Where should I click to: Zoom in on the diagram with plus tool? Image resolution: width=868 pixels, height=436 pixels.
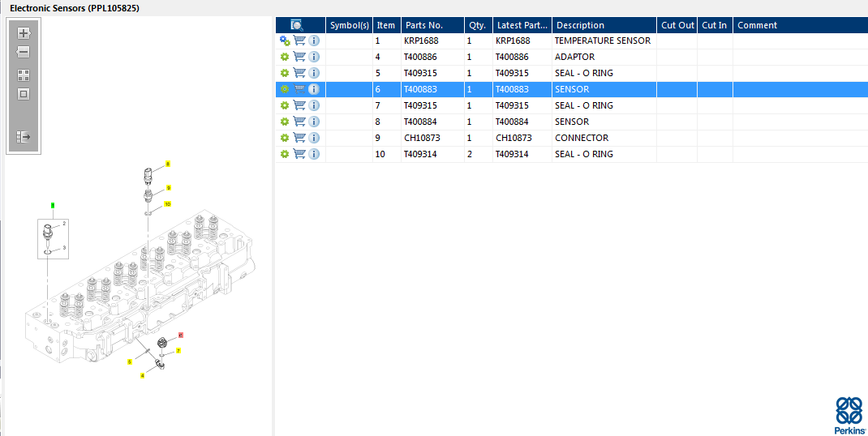(x=24, y=33)
